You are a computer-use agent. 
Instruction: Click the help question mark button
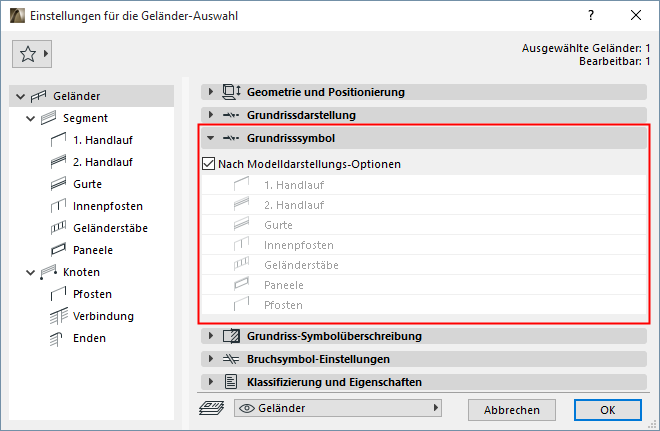tap(592, 16)
